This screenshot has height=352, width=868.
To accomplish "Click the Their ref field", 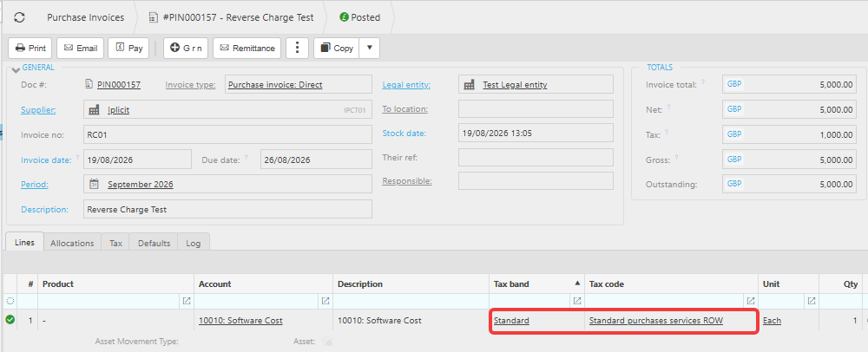I will [x=536, y=157].
